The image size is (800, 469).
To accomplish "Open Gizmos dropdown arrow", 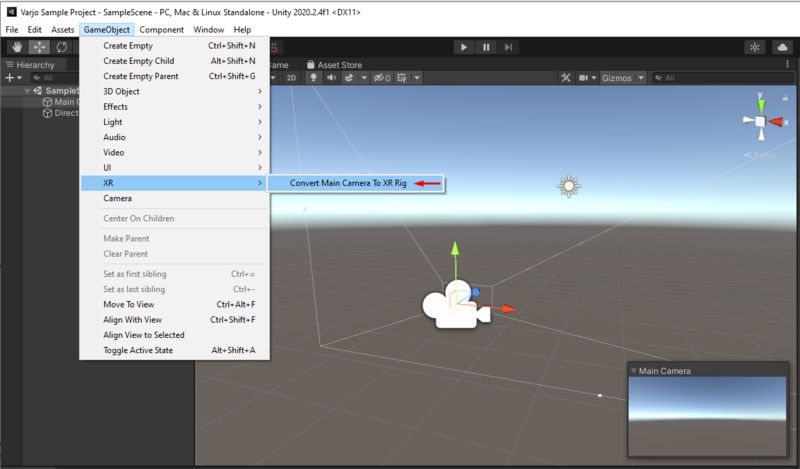I will coord(641,78).
